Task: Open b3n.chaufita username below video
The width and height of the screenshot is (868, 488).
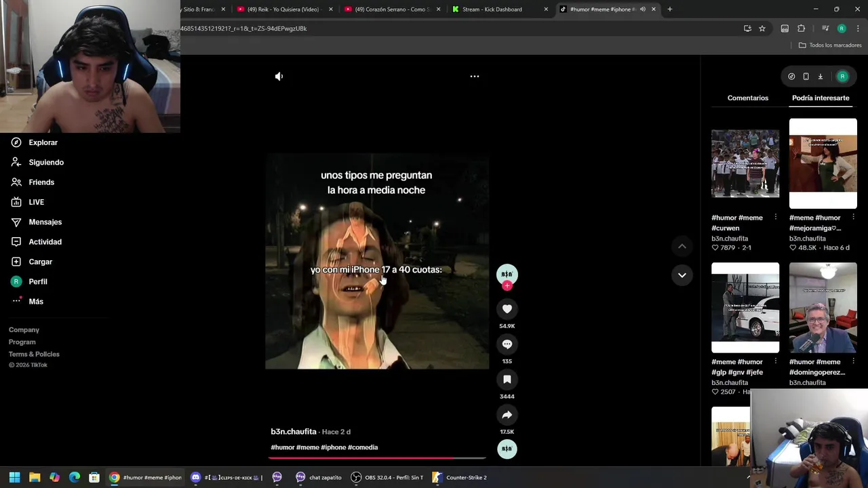Action: [x=294, y=432]
